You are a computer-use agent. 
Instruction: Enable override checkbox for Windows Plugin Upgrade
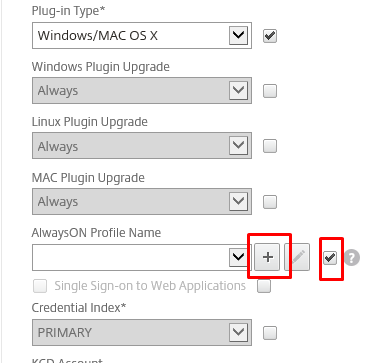coord(270,91)
